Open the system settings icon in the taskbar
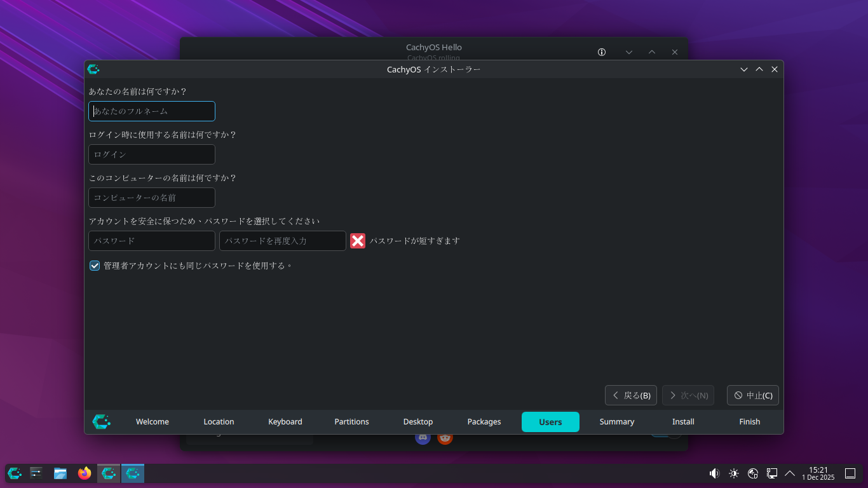The width and height of the screenshot is (868, 488). [x=36, y=473]
